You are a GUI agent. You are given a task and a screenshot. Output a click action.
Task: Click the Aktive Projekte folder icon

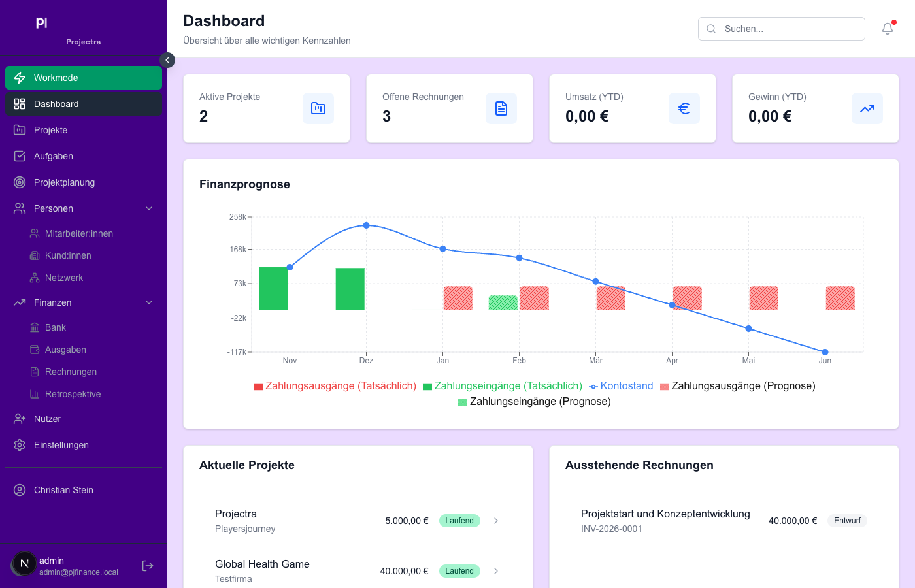click(318, 108)
